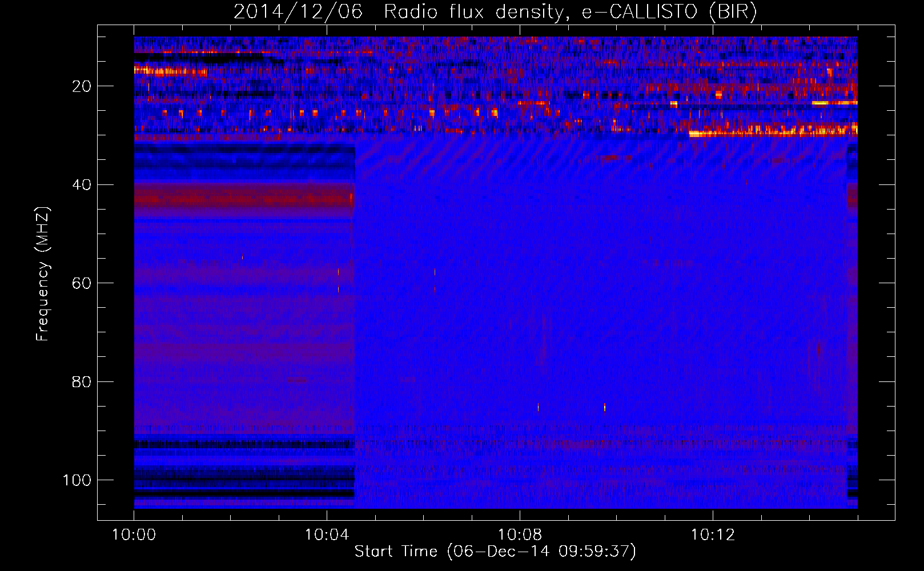Click the 'Frequency (MHZ)' axis label
The image size is (924, 571).
43,274
